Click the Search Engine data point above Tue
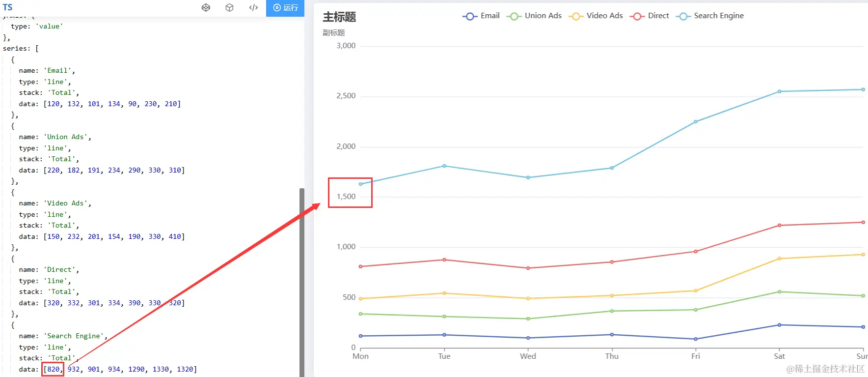The image size is (868, 377). [x=444, y=166]
